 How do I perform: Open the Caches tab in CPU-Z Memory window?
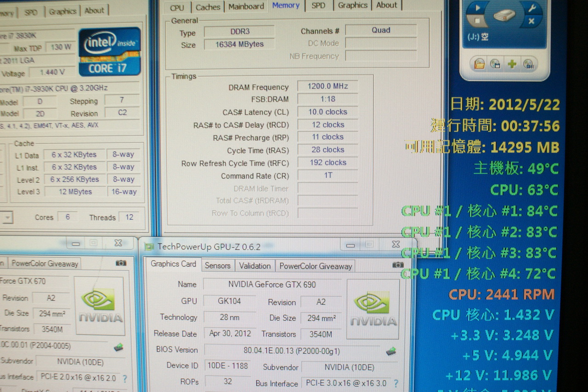tap(208, 7)
